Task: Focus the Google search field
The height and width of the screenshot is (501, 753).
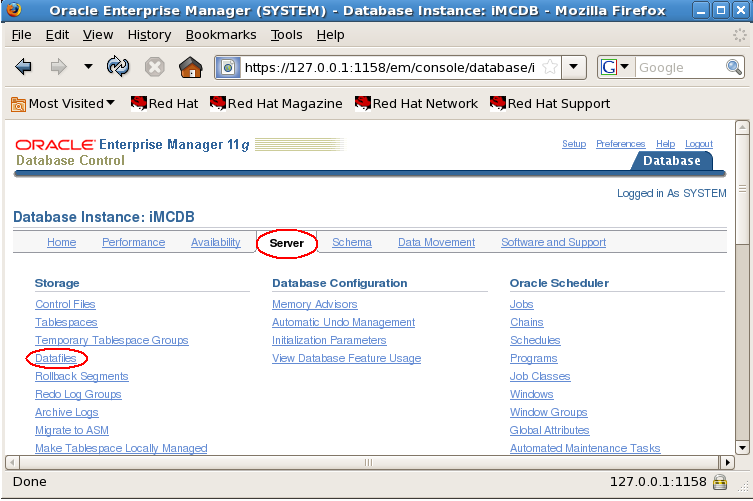Action: [x=680, y=67]
